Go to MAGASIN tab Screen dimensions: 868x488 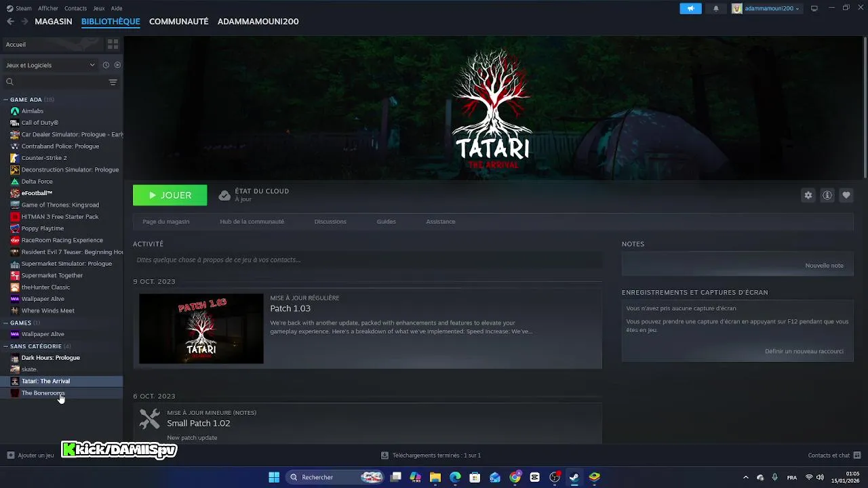tap(54, 22)
